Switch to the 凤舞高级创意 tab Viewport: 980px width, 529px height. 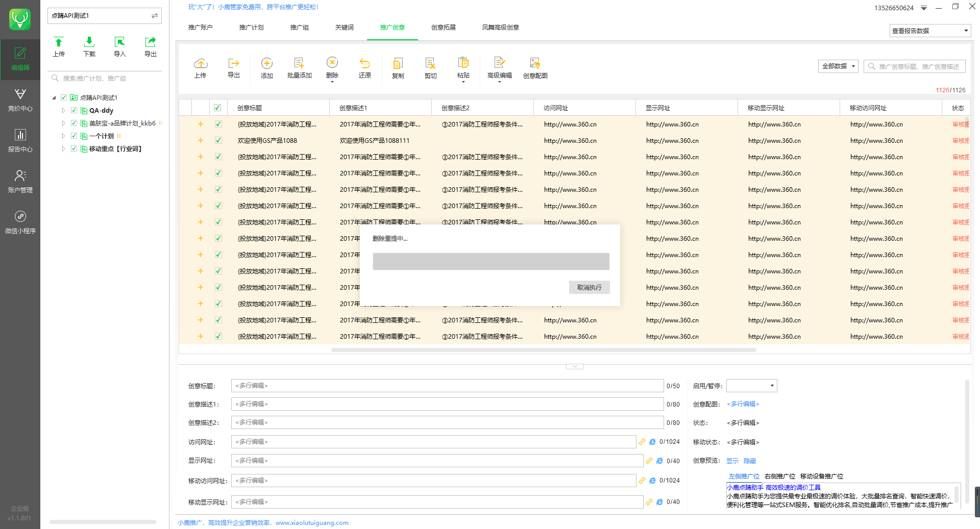pyautogui.click(x=500, y=28)
